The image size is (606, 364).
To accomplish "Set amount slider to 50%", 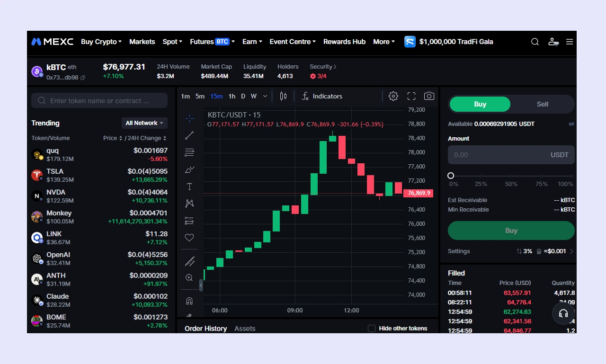I will 511,176.
